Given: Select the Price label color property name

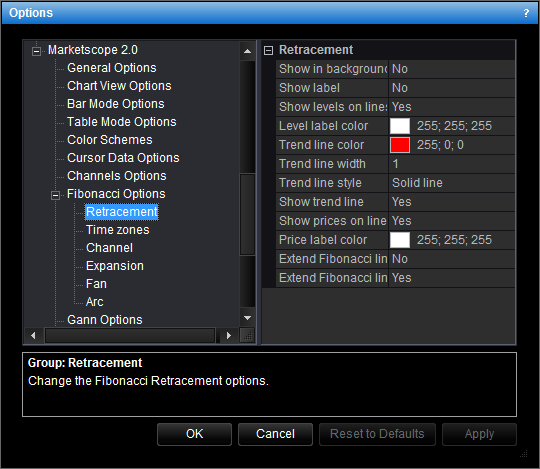Looking at the screenshot, I should (323, 240).
